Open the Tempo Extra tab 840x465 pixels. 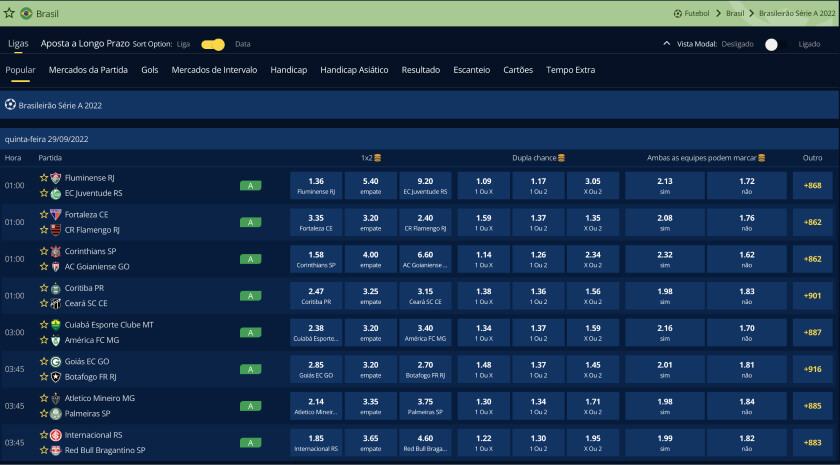[x=571, y=70]
